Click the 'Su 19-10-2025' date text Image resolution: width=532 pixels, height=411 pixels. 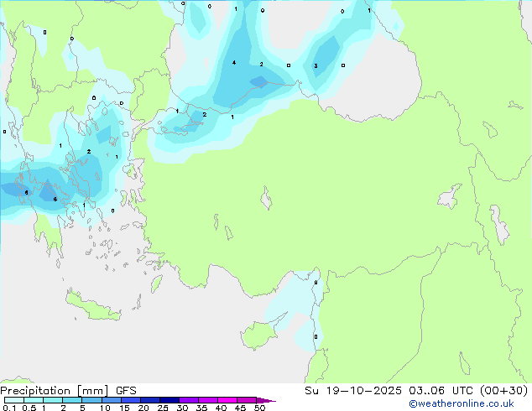pyautogui.click(x=353, y=391)
